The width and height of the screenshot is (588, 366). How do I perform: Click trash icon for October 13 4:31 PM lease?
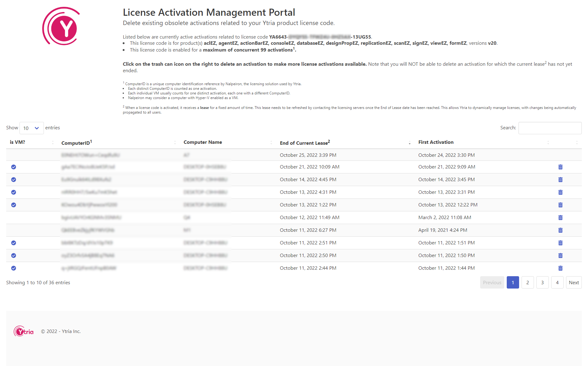pyautogui.click(x=560, y=192)
